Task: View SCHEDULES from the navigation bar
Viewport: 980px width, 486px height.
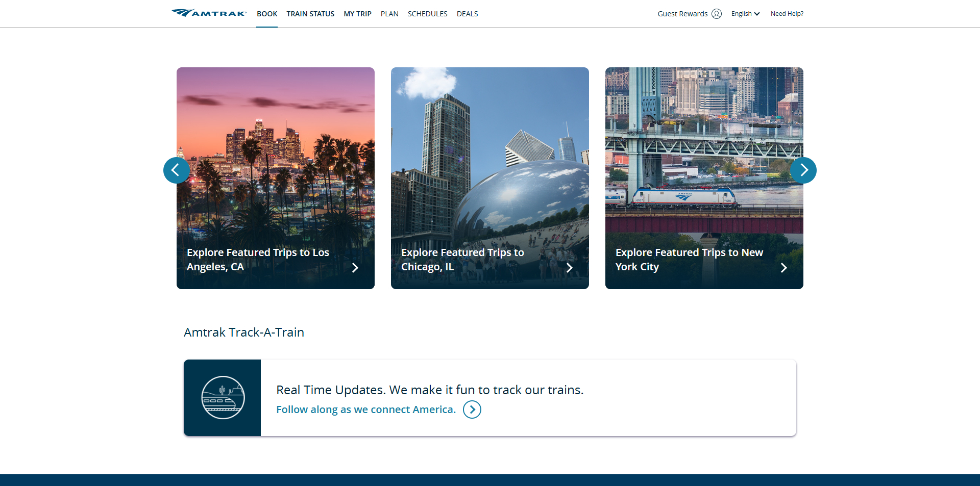Action: (x=427, y=14)
